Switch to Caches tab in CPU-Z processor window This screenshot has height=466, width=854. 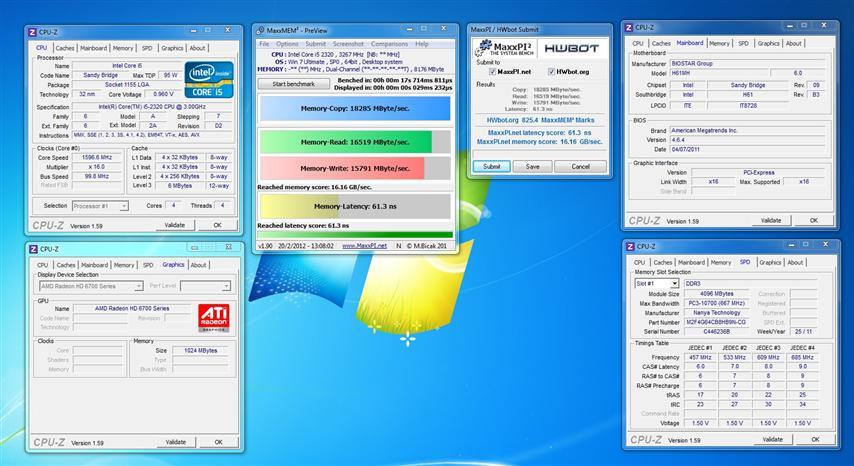point(65,48)
